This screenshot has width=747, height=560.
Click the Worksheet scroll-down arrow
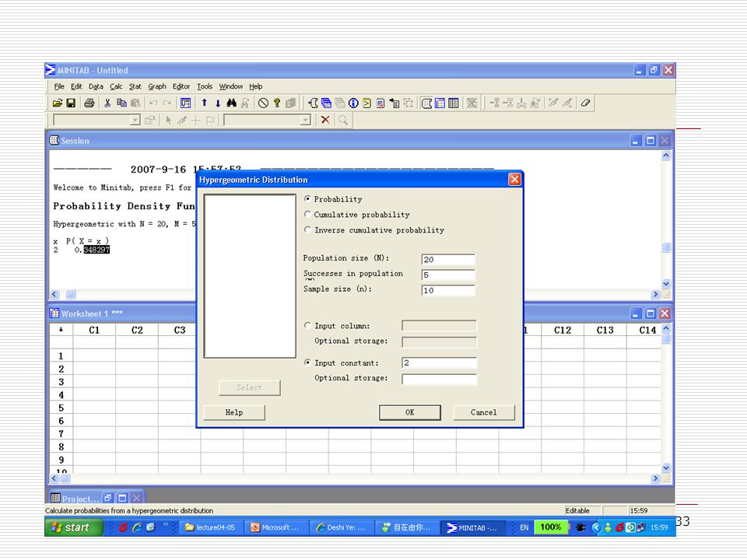click(x=666, y=468)
